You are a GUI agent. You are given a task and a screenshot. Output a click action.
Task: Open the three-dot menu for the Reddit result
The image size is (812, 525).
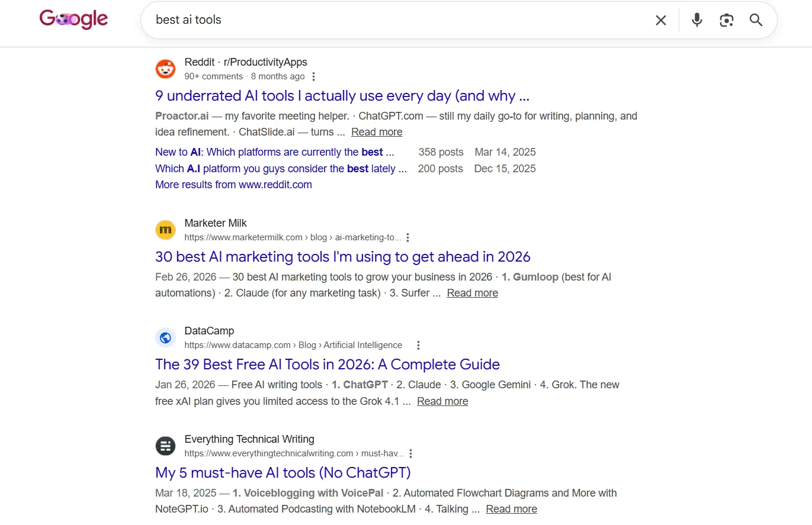[314, 76]
